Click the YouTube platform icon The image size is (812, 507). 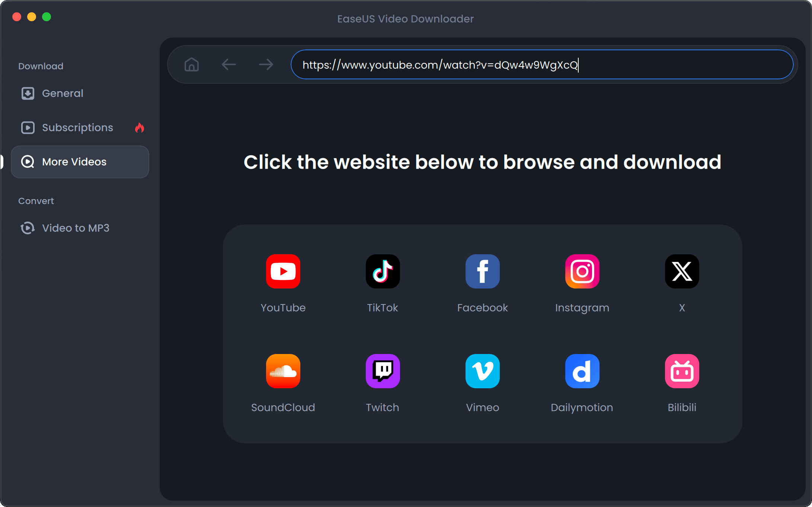282,271
